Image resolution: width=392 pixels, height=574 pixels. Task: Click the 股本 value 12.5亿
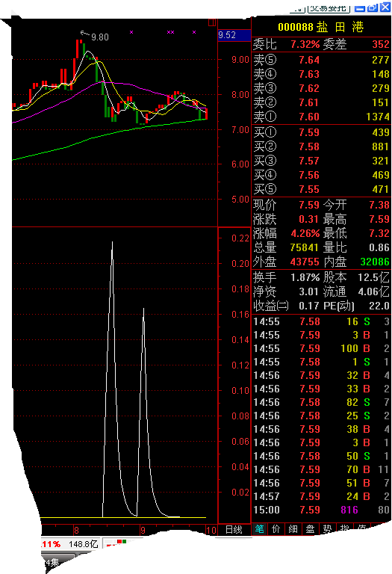pos(373,277)
